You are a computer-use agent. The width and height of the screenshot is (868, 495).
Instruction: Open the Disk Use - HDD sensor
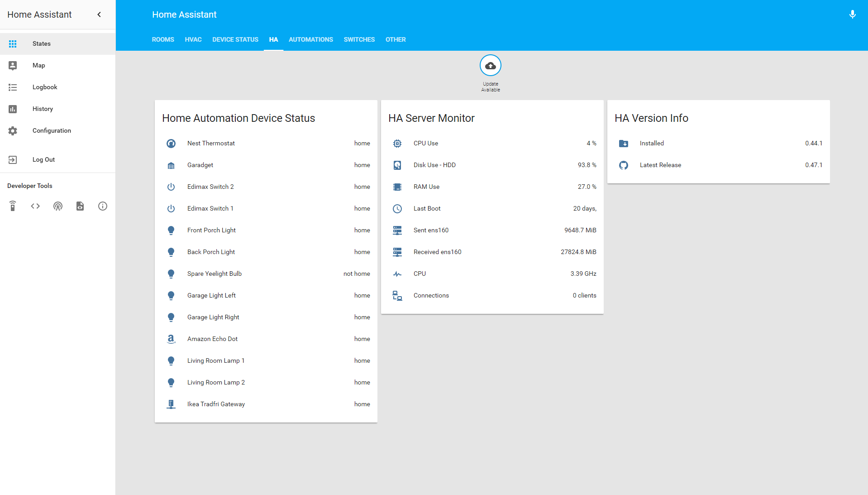point(434,165)
